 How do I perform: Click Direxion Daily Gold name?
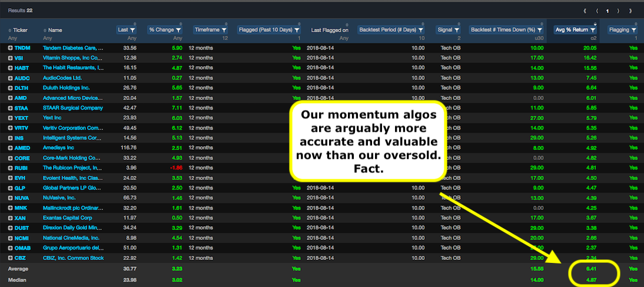click(72, 228)
